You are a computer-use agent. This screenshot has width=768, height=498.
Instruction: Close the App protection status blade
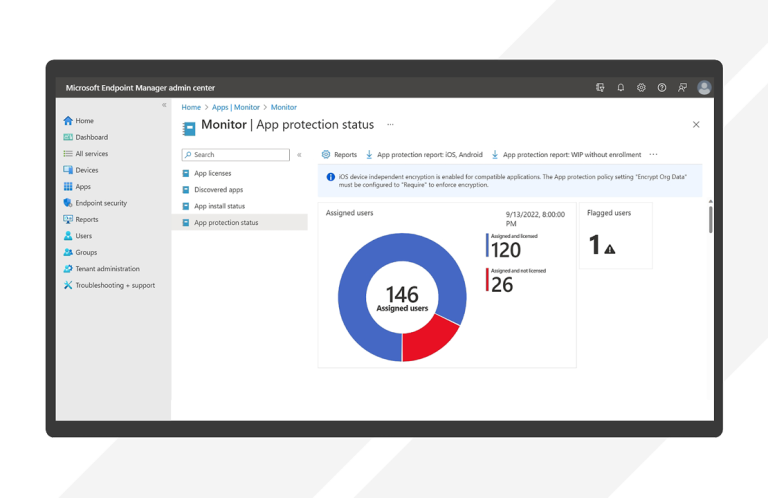[x=696, y=124]
